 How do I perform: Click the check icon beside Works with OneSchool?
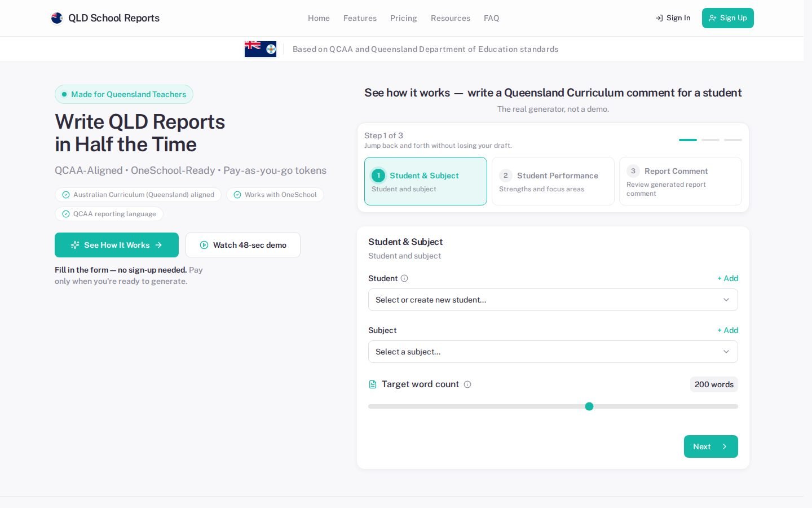[x=237, y=195]
